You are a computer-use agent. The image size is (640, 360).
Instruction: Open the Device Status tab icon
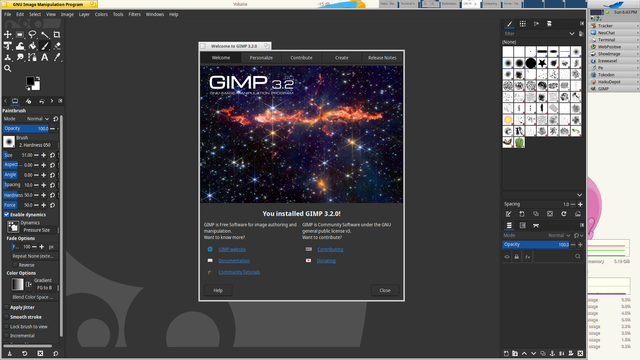[28, 101]
